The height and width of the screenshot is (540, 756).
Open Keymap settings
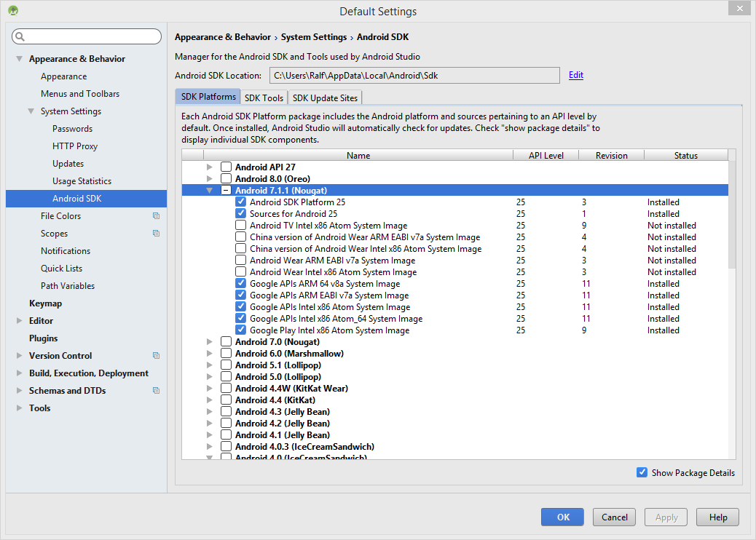tap(45, 303)
